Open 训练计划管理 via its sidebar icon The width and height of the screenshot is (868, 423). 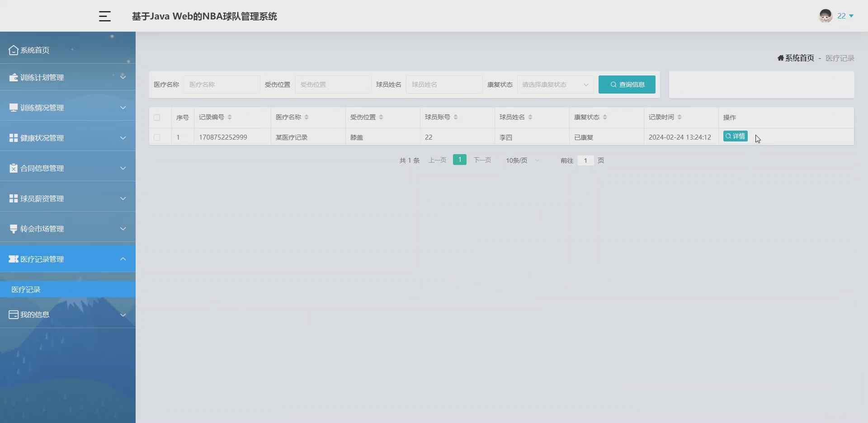13,77
